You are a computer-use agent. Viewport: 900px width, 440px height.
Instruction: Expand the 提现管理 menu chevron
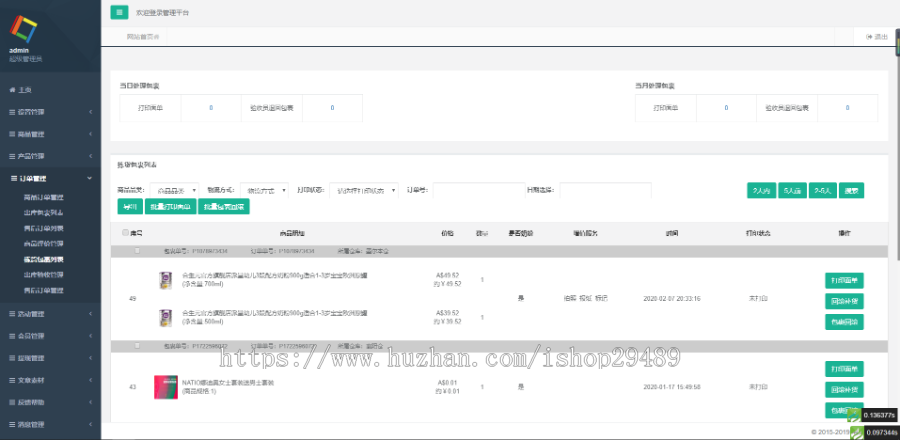click(x=90, y=358)
